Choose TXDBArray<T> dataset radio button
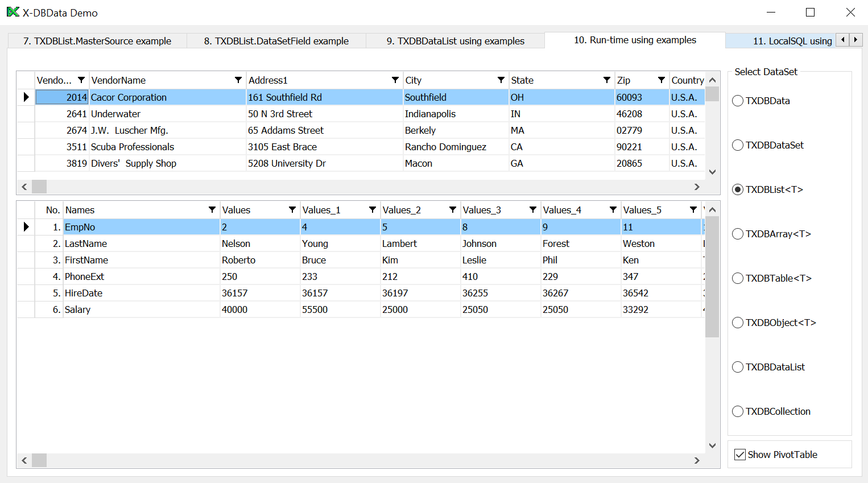 [738, 234]
